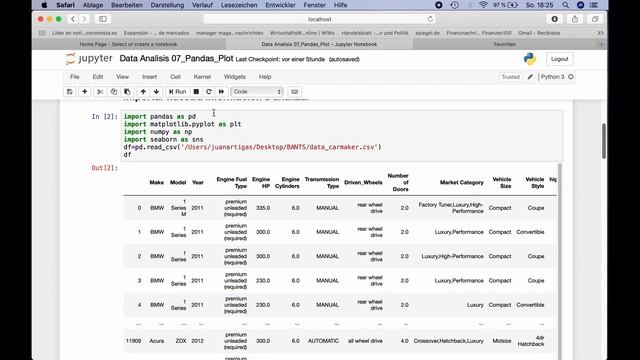Image resolution: width=640 pixels, height=360 pixels.
Task: Show the Safari tab overview icon
Action: tap(595, 19)
